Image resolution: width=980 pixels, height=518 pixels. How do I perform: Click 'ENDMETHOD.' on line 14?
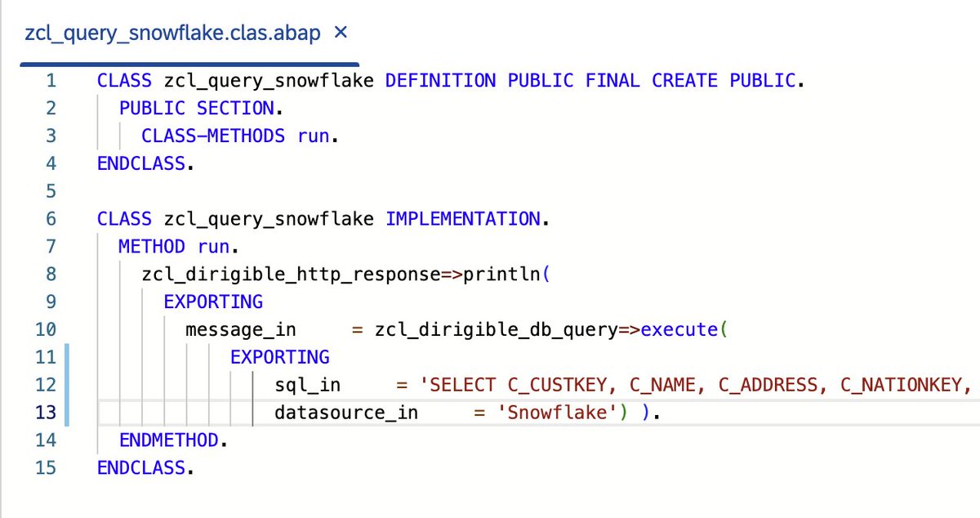[x=173, y=440]
